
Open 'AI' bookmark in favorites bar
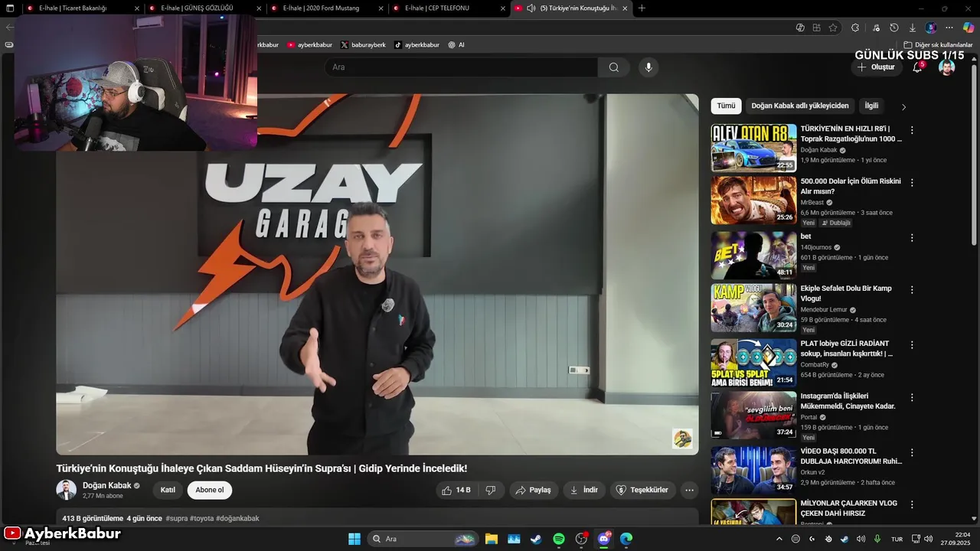click(x=456, y=45)
